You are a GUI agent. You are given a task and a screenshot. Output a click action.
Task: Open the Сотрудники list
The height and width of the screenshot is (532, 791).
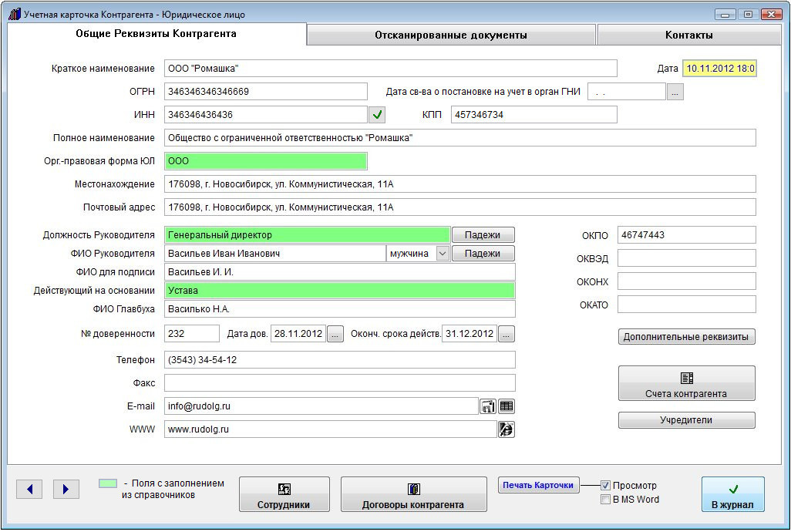point(284,495)
